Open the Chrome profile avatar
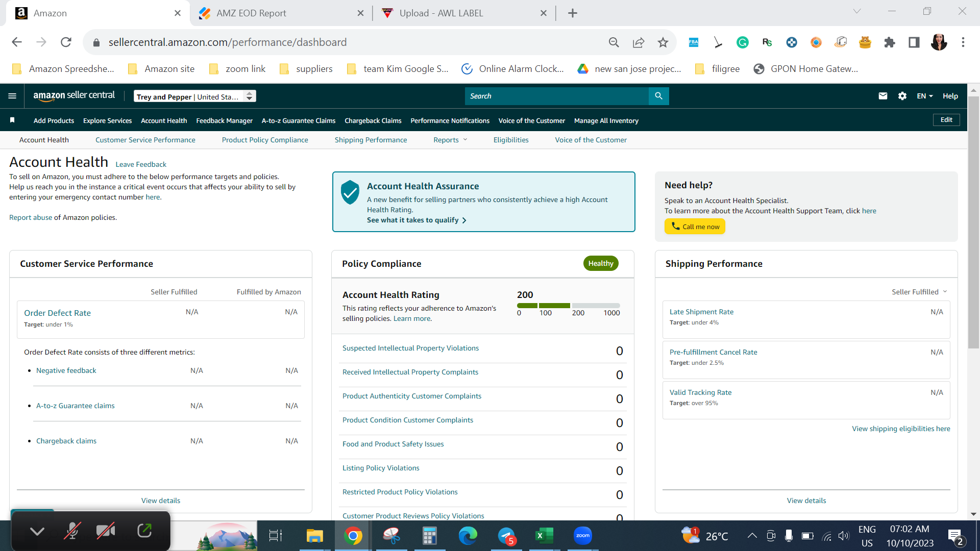Screen dimensions: 980x551 tap(939, 42)
